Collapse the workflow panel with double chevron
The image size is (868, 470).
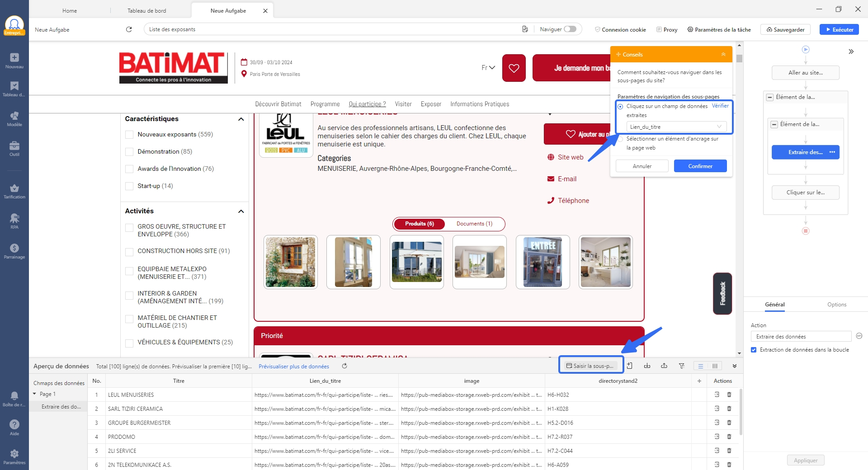pyautogui.click(x=851, y=52)
